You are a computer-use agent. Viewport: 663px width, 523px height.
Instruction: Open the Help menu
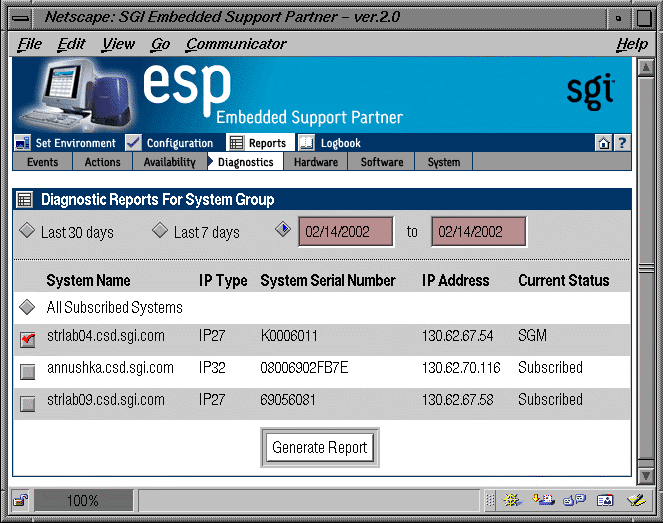tap(632, 44)
